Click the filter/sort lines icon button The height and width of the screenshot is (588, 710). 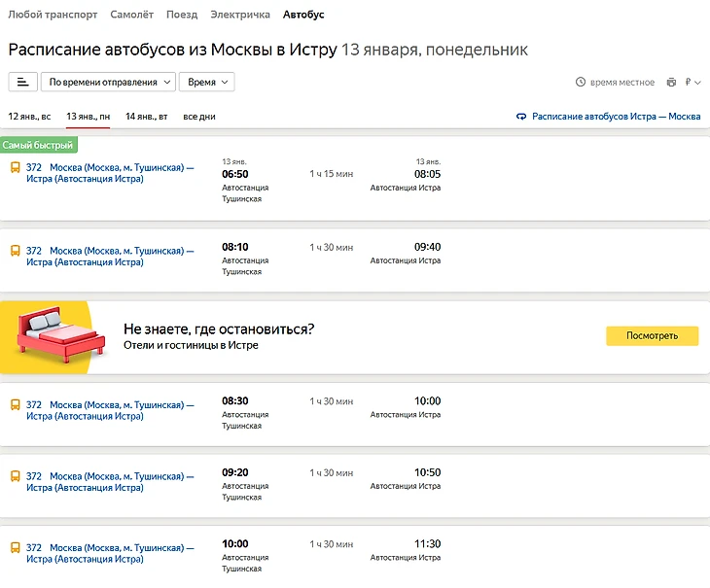[x=22, y=83]
